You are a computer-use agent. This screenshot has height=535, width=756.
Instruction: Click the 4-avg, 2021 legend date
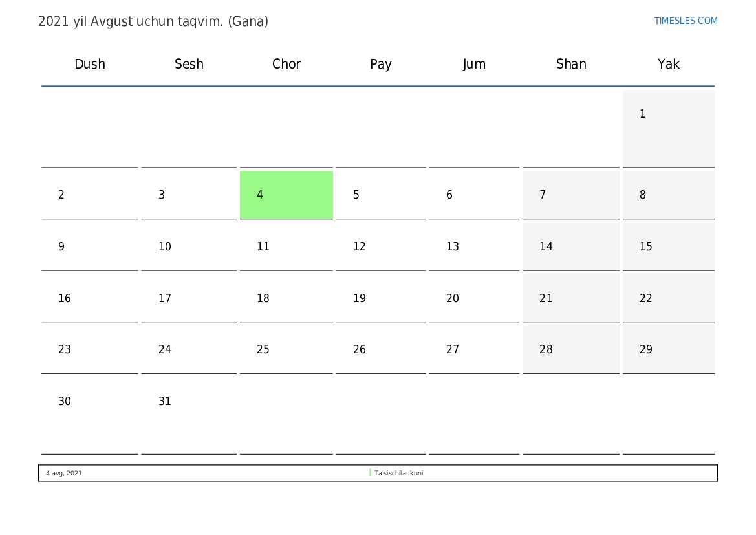tap(63, 474)
